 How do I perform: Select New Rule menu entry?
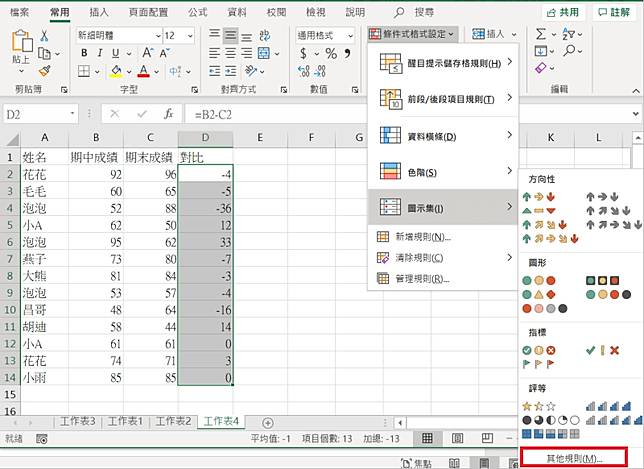click(444, 237)
